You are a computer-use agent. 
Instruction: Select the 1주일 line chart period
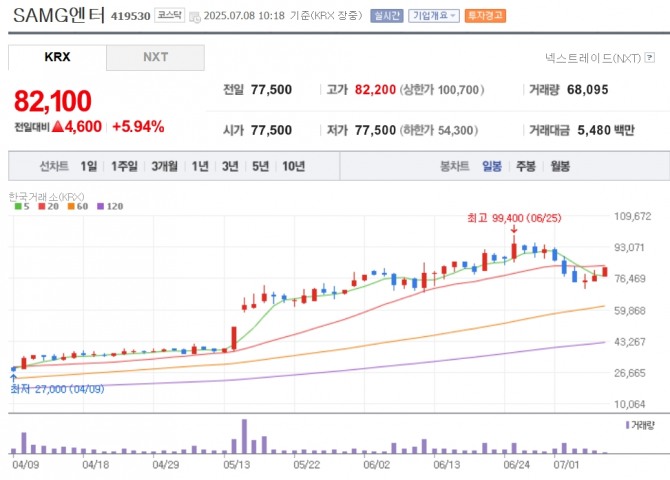click(x=124, y=166)
